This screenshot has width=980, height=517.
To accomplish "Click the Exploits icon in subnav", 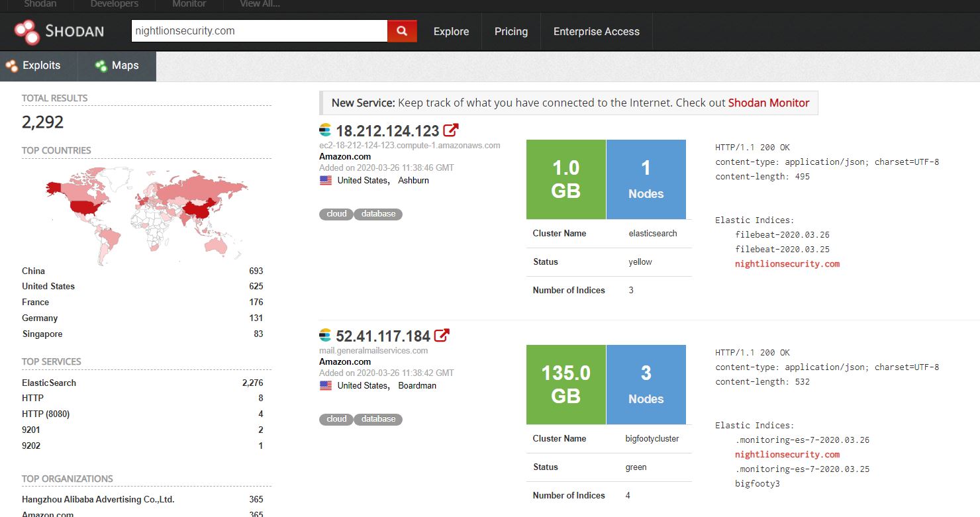I will pyautogui.click(x=12, y=66).
